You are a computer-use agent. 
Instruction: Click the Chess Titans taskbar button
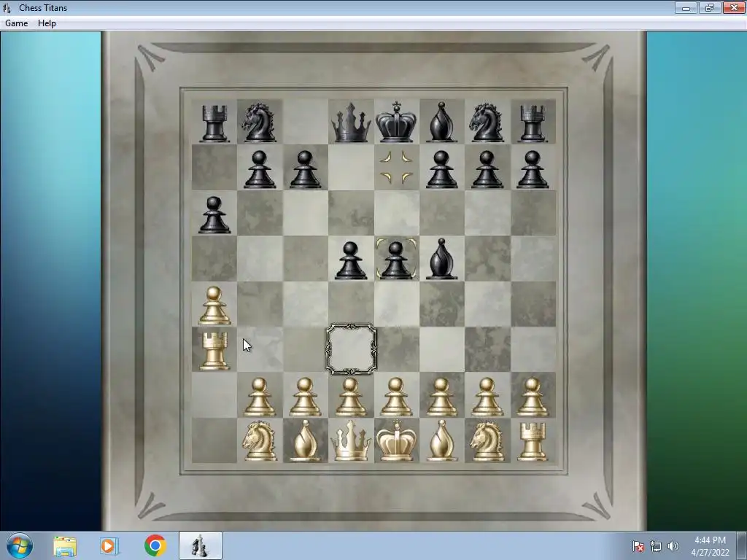click(201, 545)
